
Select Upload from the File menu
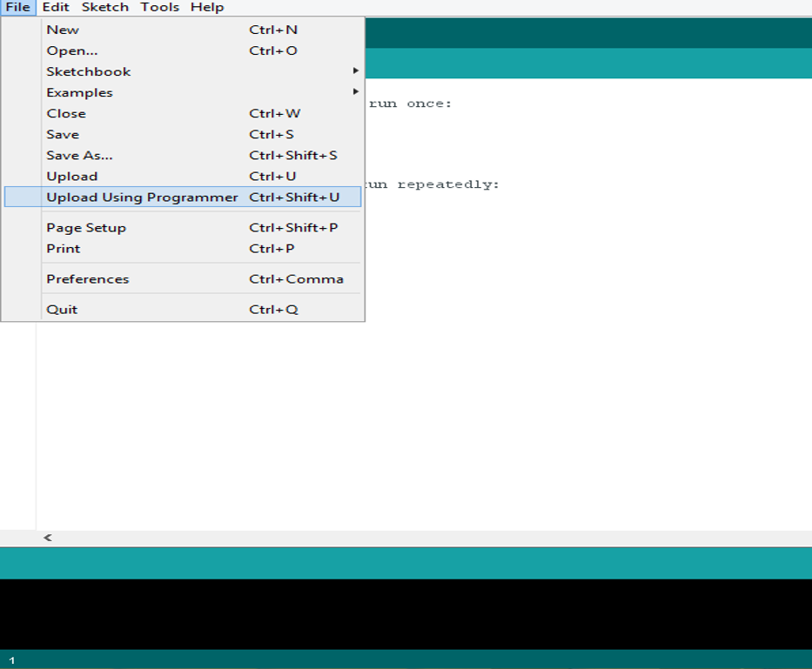(182, 176)
